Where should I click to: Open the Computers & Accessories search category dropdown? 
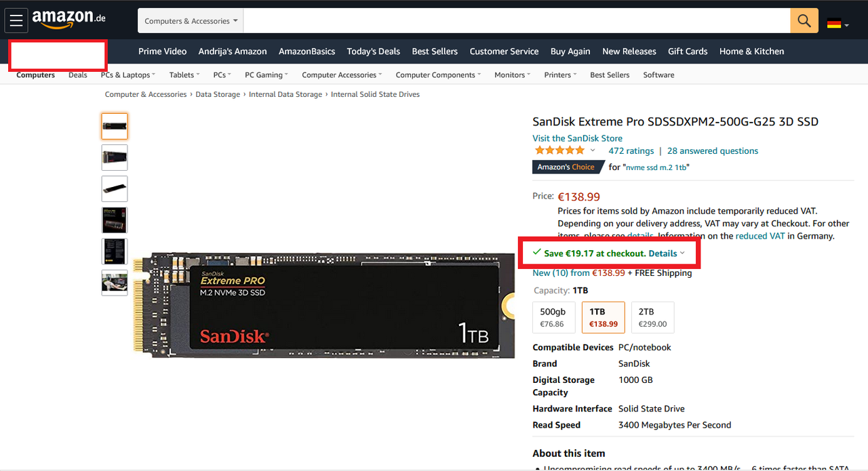(191, 21)
